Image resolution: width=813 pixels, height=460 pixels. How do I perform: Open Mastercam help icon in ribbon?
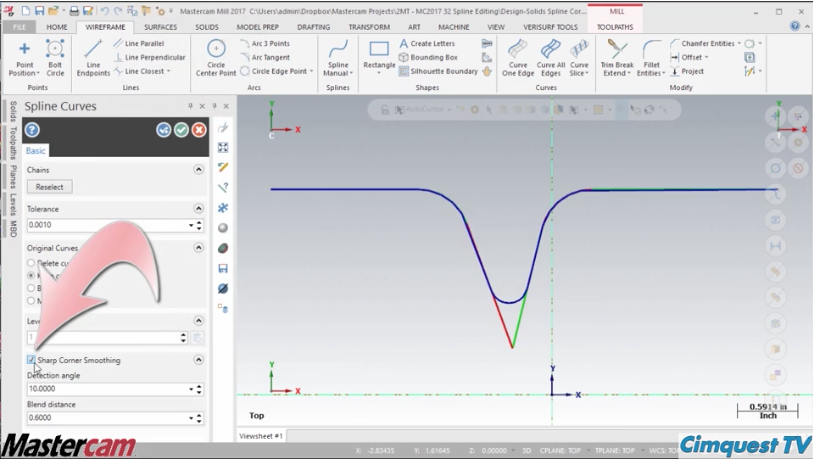(795, 26)
